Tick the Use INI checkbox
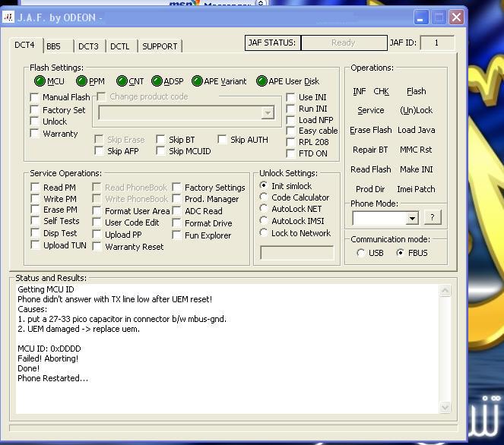Screen dimensions: 504x445 pyautogui.click(x=290, y=97)
